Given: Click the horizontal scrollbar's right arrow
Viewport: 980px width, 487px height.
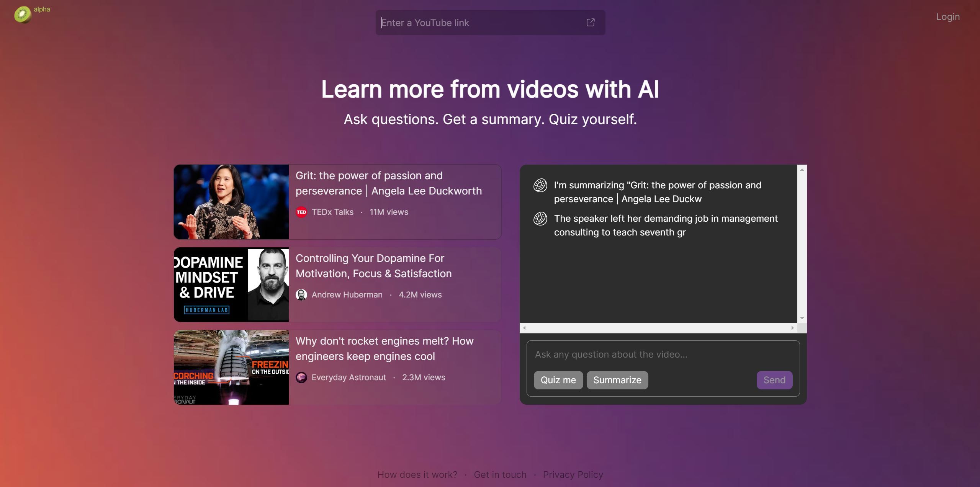Looking at the screenshot, I should pos(792,328).
